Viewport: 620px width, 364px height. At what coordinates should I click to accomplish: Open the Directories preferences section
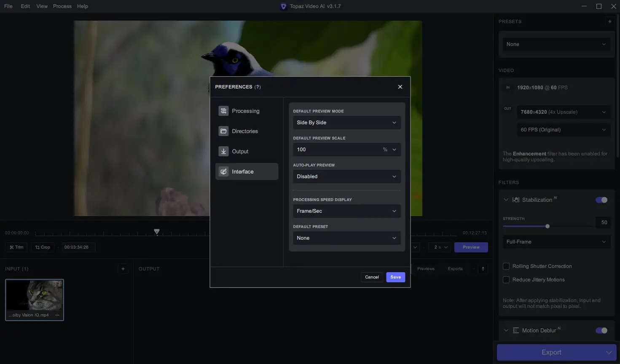(247, 131)
